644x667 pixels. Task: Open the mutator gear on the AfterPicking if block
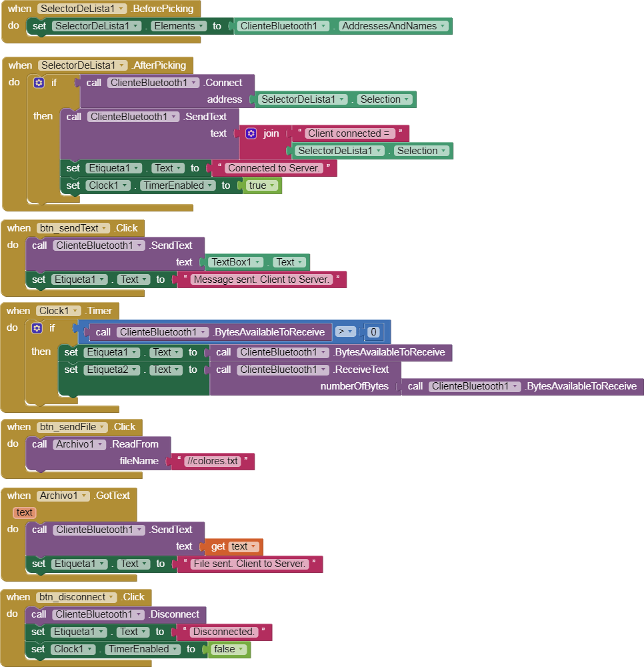point(39,83)
